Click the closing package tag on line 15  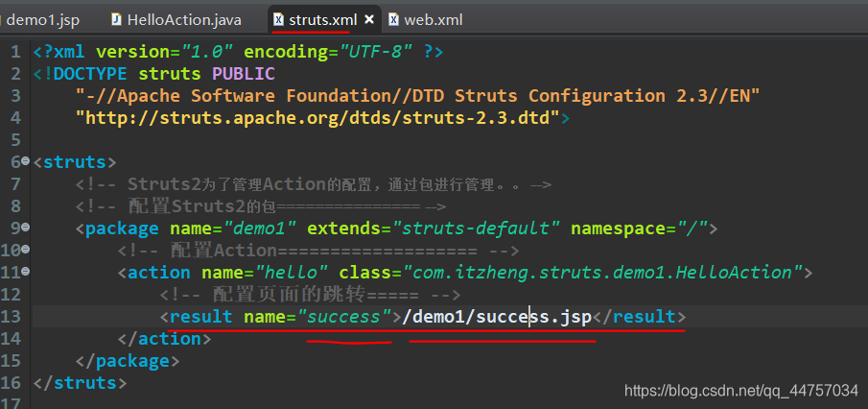[x=128, y=361]
